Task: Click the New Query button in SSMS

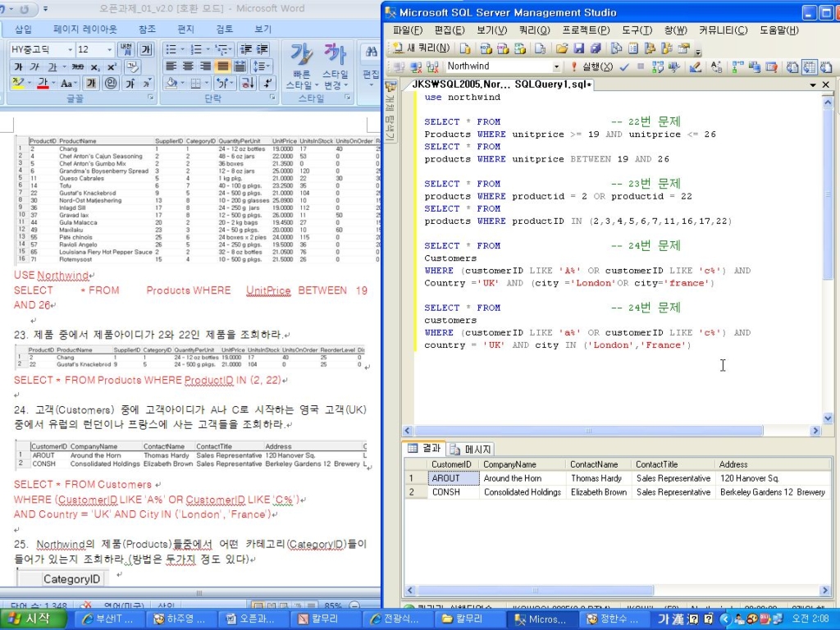Action: click(421, 48)
